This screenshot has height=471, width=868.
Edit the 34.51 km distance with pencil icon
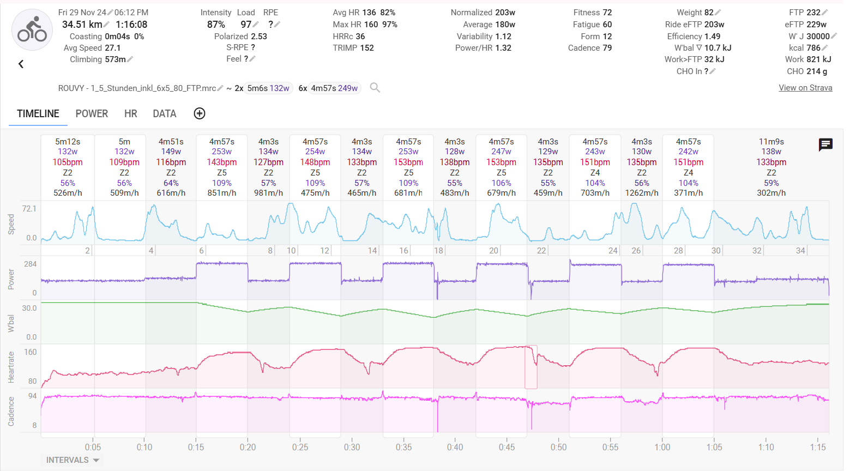click(x=106, y=25)
